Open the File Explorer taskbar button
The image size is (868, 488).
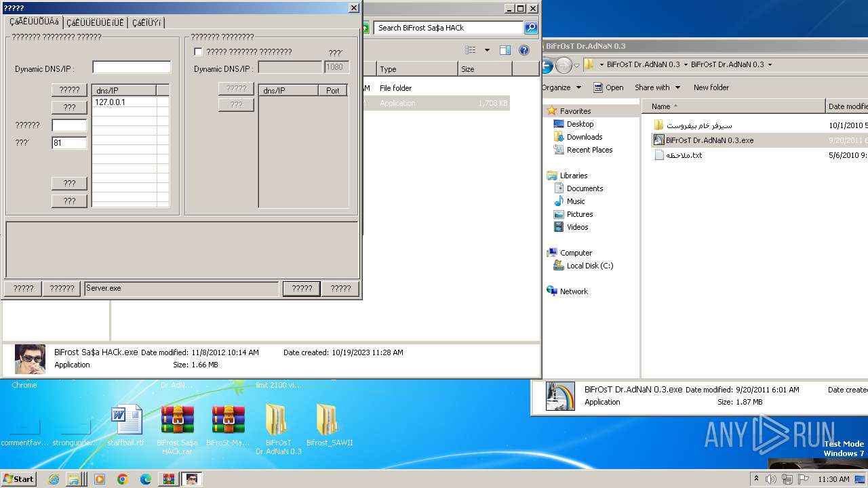(x=77, y=479)
